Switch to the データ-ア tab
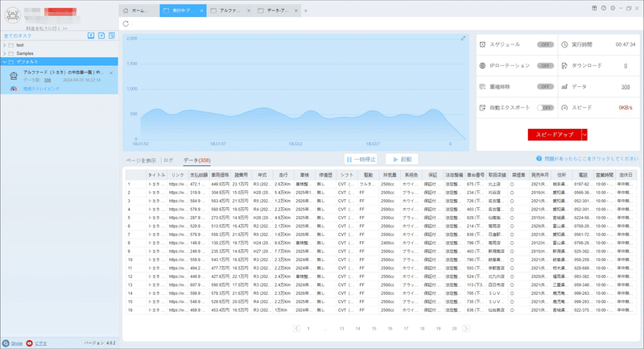Screen dimensions: 644x349 pyautogui.click(x=278, y=10)
